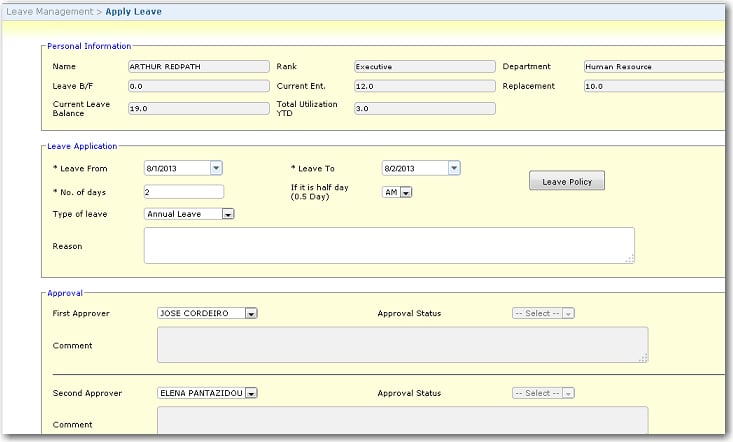Expand the First Approver dropdown
This screenshot has height=442, width=733.
(x=251, y=313)
